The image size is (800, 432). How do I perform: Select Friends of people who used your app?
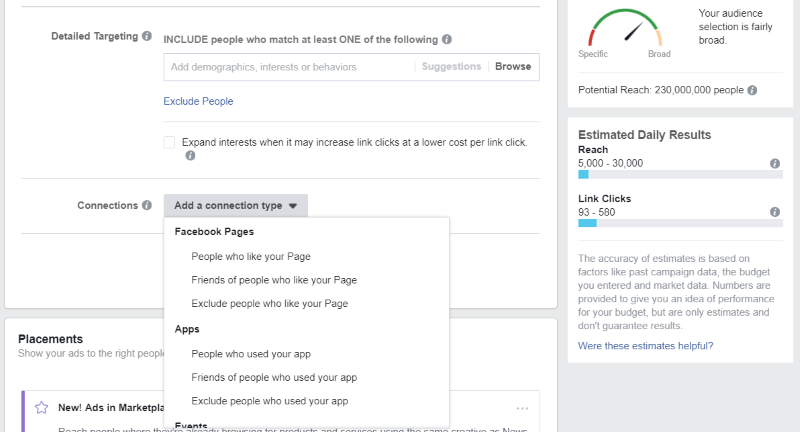point(274,377)
